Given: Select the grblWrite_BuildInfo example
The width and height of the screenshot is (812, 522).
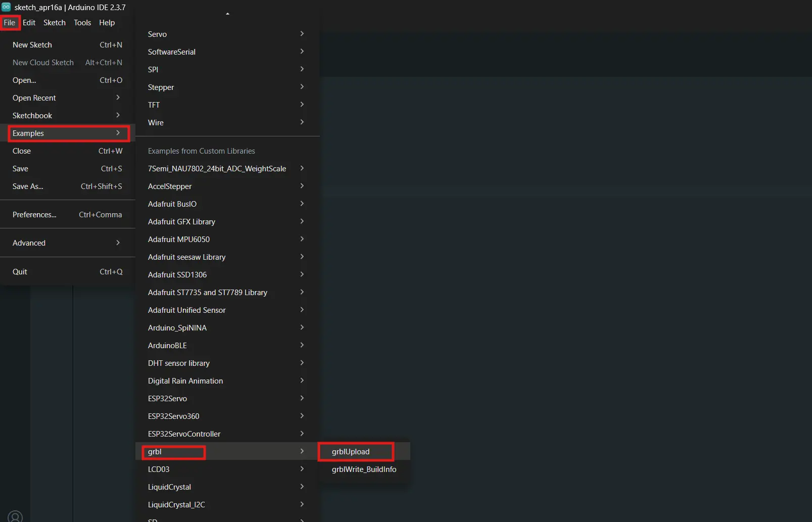Looking at the screenshot, I should (363, 469).
